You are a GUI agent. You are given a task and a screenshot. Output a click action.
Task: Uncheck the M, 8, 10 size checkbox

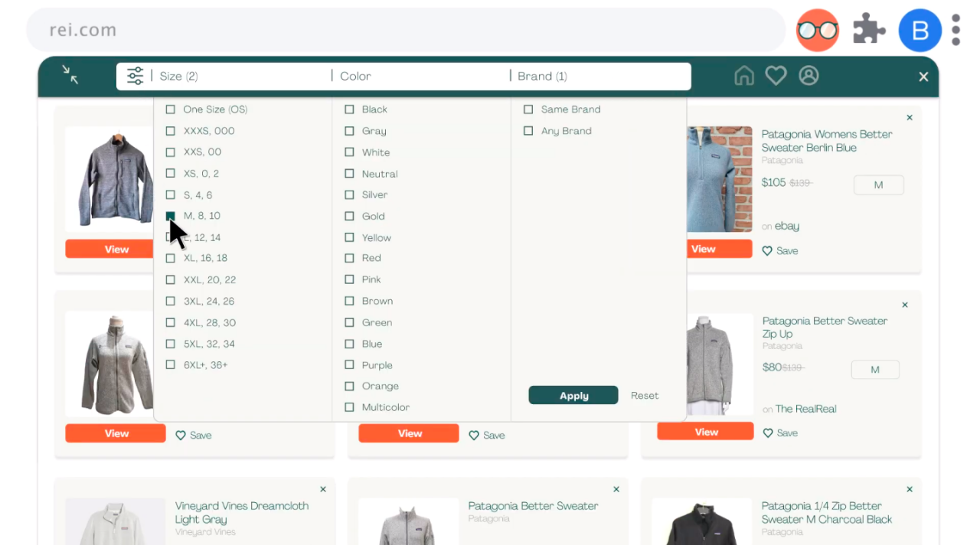[171, 216]
